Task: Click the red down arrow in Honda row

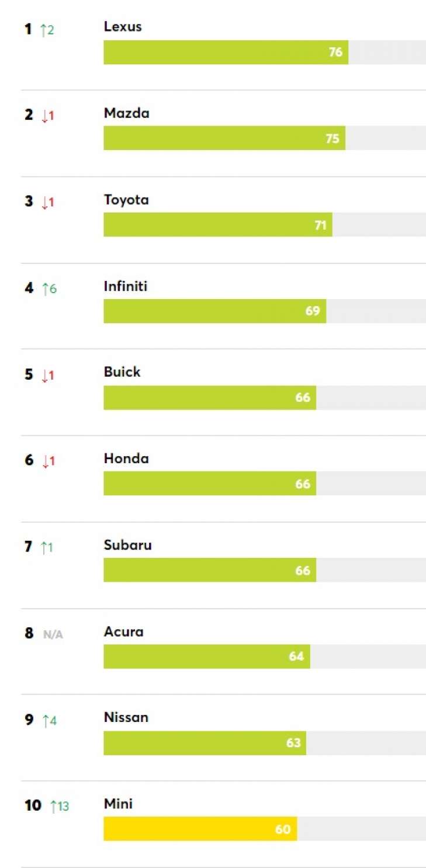Action: pos(44,461)
